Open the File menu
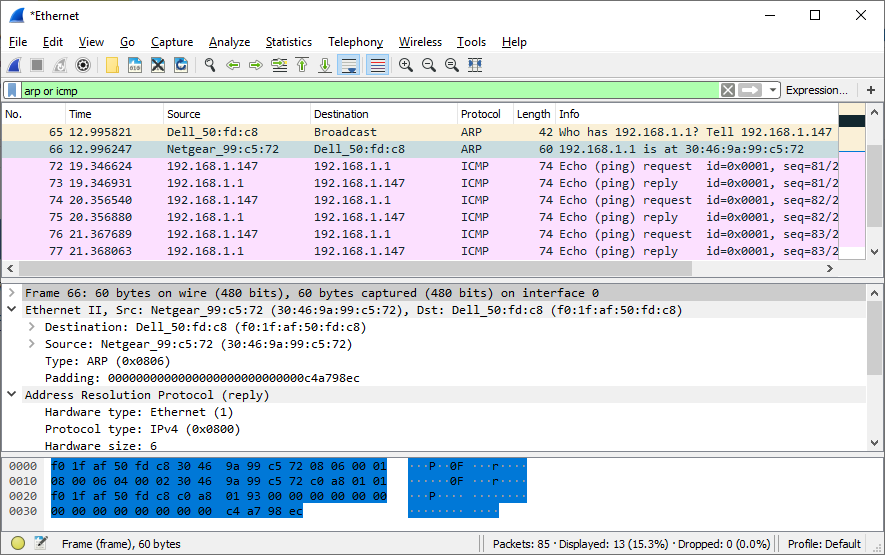Image resolution: width=885 pixels, height=555 pixels. pyautogui.click(x=18, y=42)
